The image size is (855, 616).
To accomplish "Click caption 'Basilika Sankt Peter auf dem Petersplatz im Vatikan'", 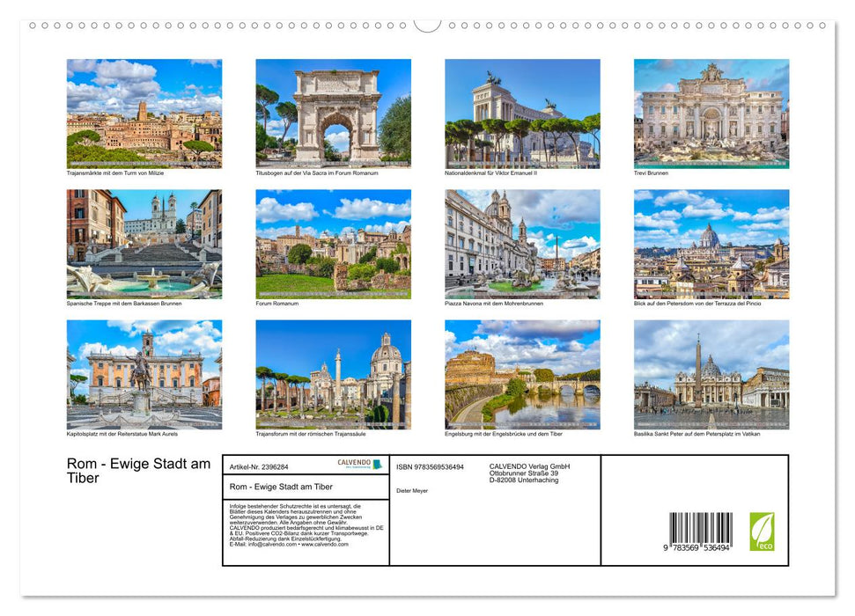I will tap(697, 434).
